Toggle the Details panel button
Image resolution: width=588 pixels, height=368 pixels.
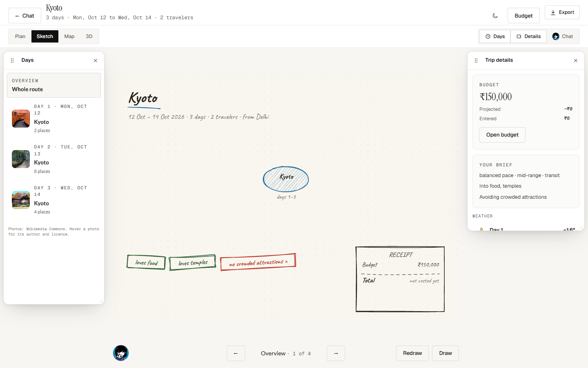[x=528, y=36]
